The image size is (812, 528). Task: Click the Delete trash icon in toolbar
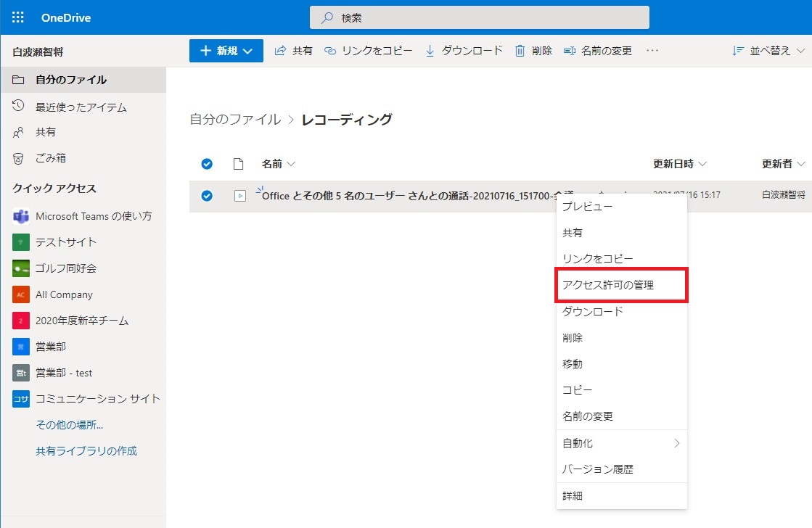(x=520, y=51)
